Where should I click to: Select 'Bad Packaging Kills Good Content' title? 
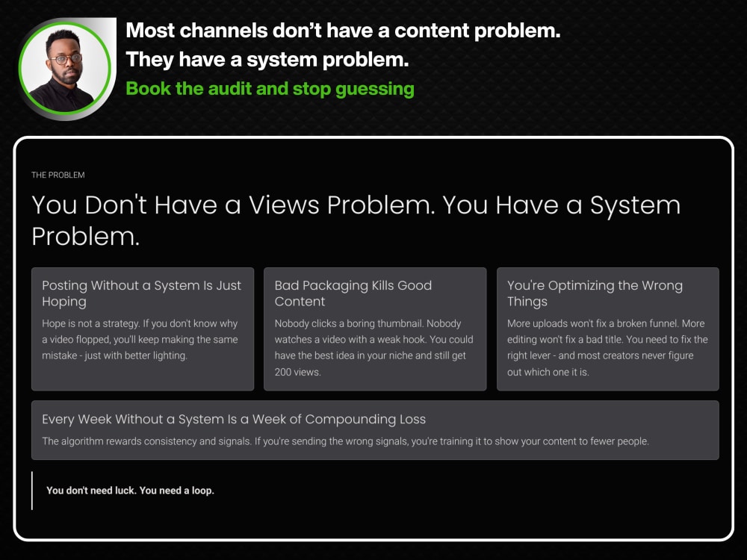click(353, 293)
